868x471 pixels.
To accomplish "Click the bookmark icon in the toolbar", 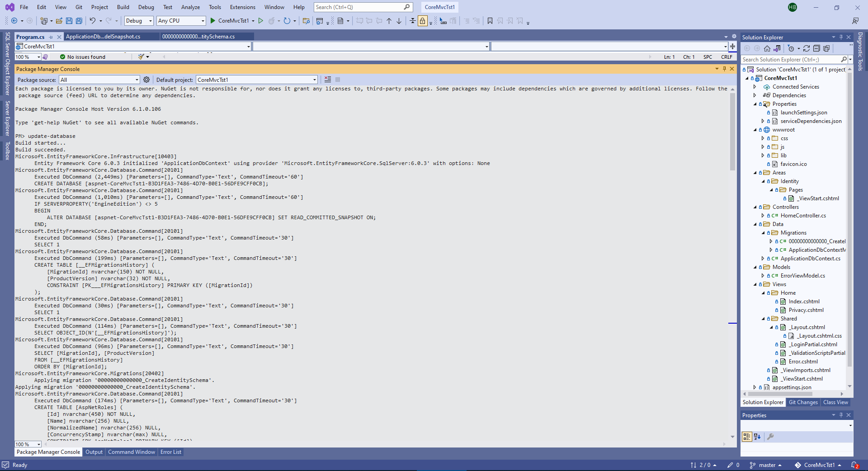I will (490, 21).
